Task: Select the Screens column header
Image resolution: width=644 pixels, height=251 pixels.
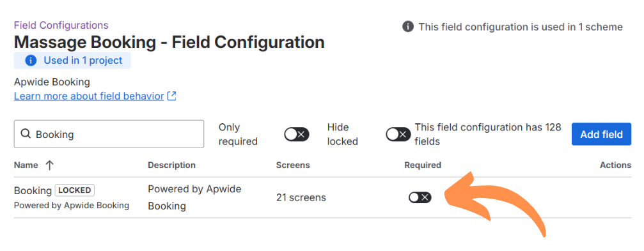Action: click(x=293, y=165)
